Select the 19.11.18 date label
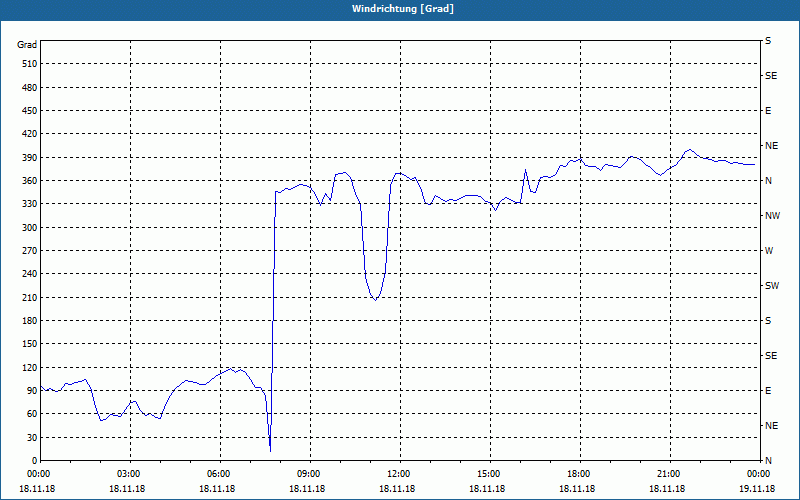The image size is (800, 500). 757,488
